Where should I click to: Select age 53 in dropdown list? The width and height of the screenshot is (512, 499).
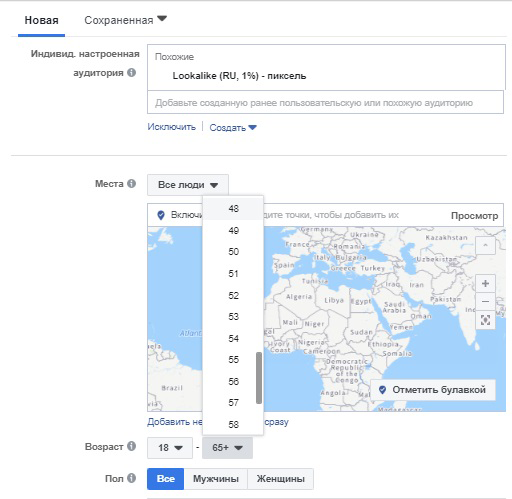tap(233, 317)
